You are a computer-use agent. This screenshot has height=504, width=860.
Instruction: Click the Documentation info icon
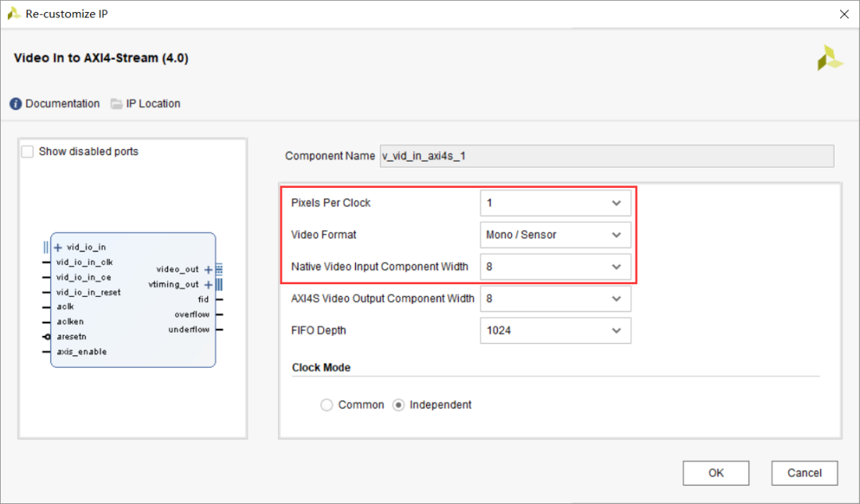pyautogui.click(x=16, y=104)
